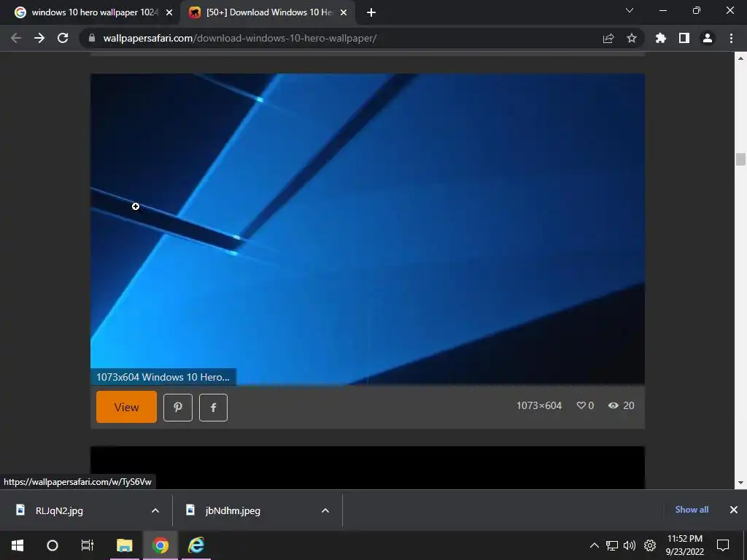
Task: Go forward in browser history
Action: pos(39,38)
